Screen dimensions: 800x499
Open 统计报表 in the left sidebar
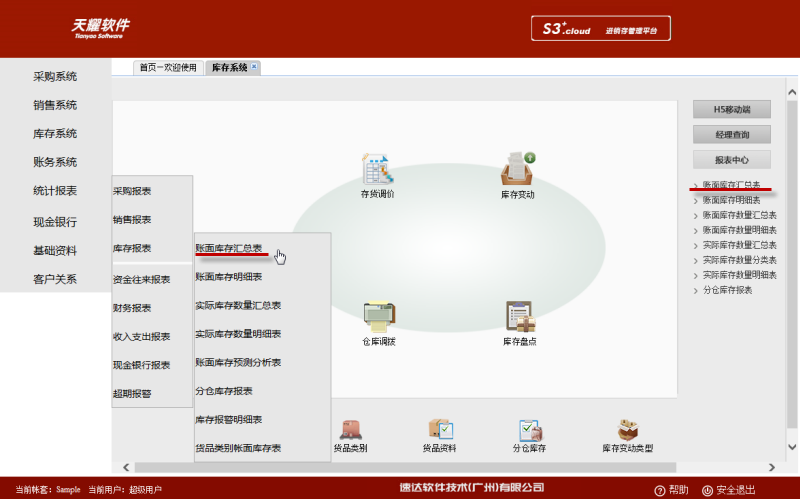pyautogui.click(x=55, y=191)
